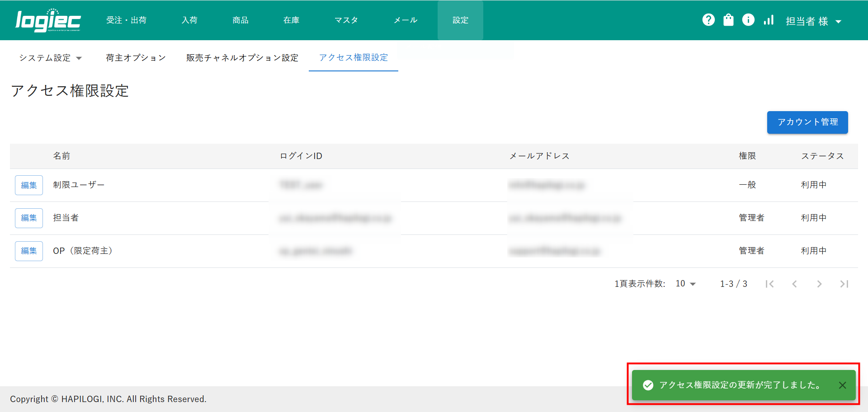Click the shopping bag icon in header
This screenshot has width=868, height=412.
(728, 20)
